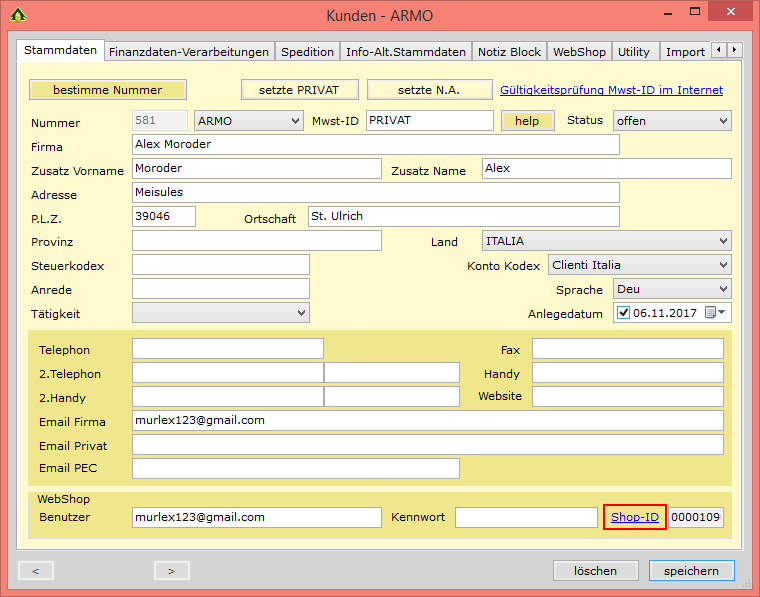Go to next customer record
The width and height of the screenshot is (760, 597).
tap(171, 571)
